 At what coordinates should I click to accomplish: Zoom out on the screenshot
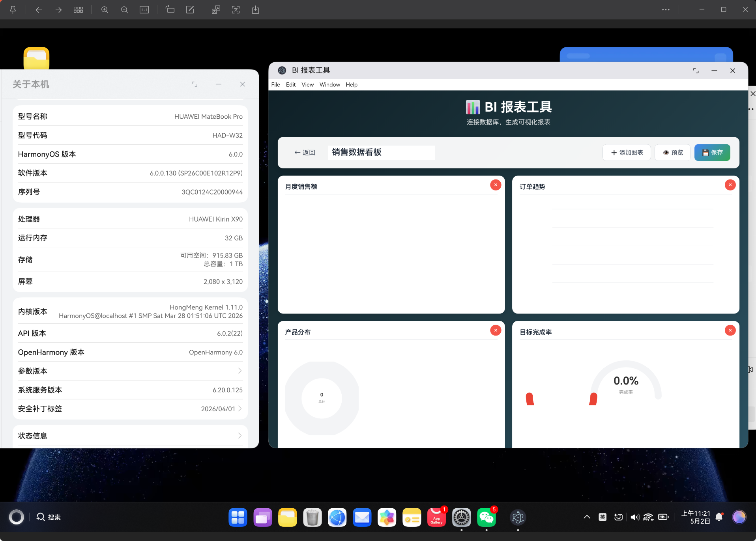pos(125,10)
